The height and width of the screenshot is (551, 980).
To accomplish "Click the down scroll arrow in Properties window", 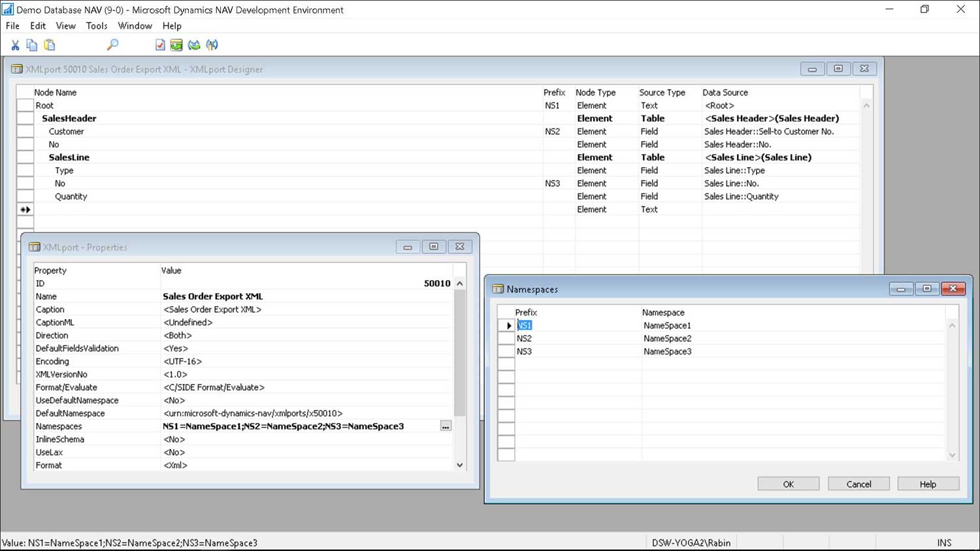I will tap(460, 464).
